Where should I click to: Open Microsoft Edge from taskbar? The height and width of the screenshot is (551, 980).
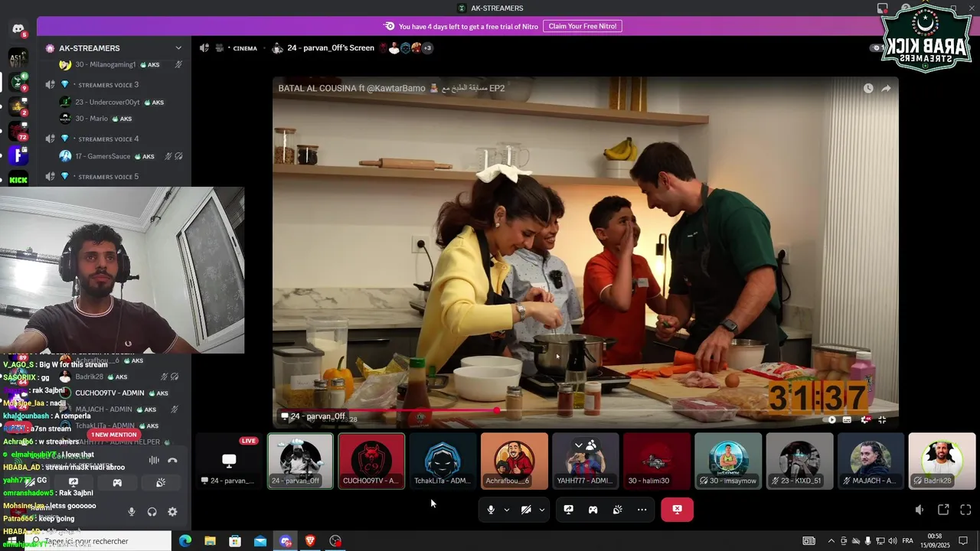pyautogui.click(x=185, y=541)
